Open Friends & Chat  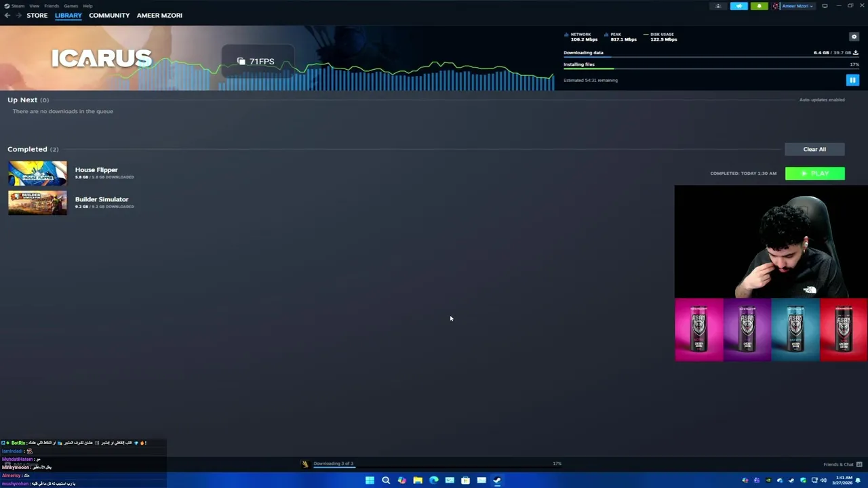(842, 464)
